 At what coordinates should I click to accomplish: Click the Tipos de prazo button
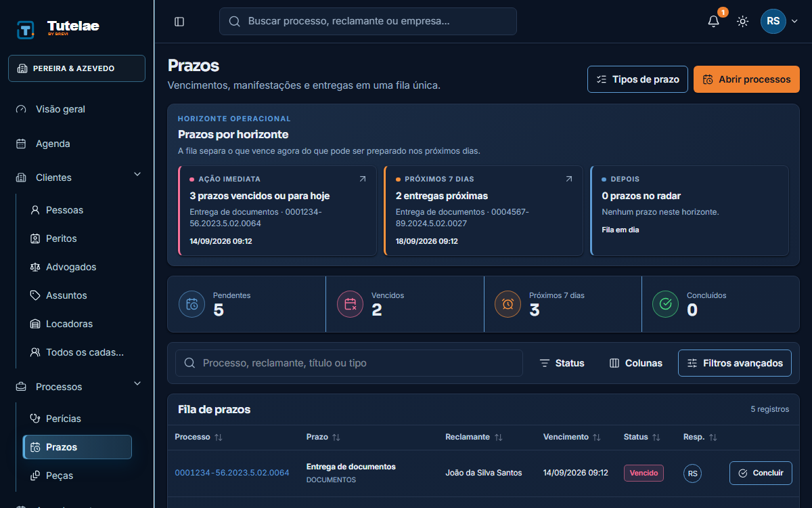pos(637,79)
